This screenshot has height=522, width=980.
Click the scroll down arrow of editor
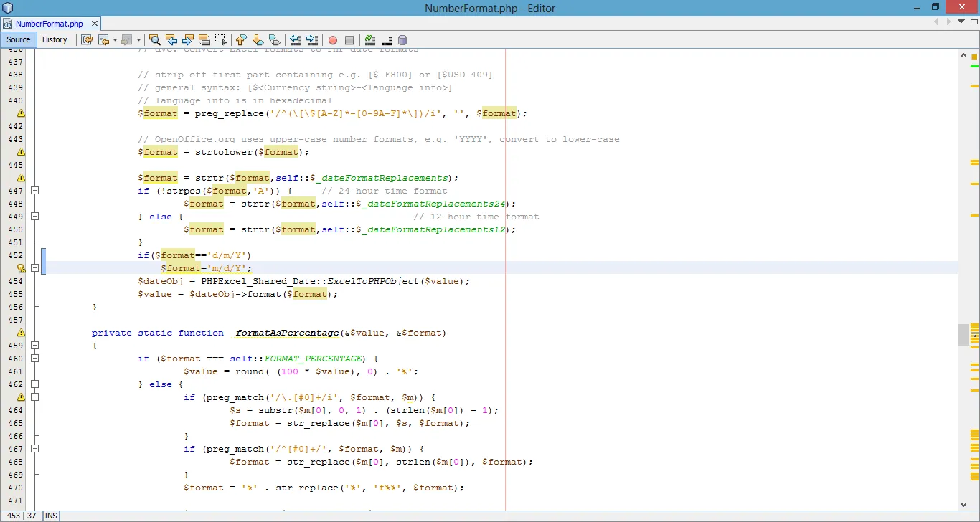963,504
